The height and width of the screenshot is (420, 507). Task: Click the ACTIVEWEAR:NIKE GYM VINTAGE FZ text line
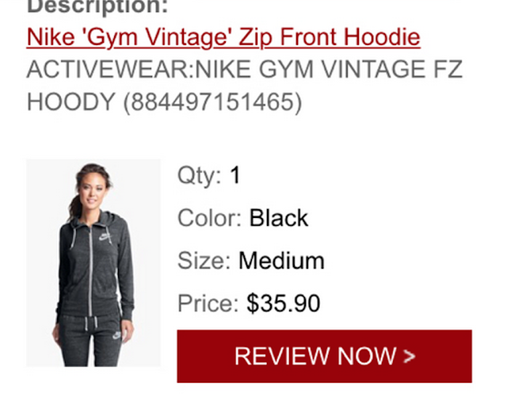pyautogui.click(x=245, y=69)
